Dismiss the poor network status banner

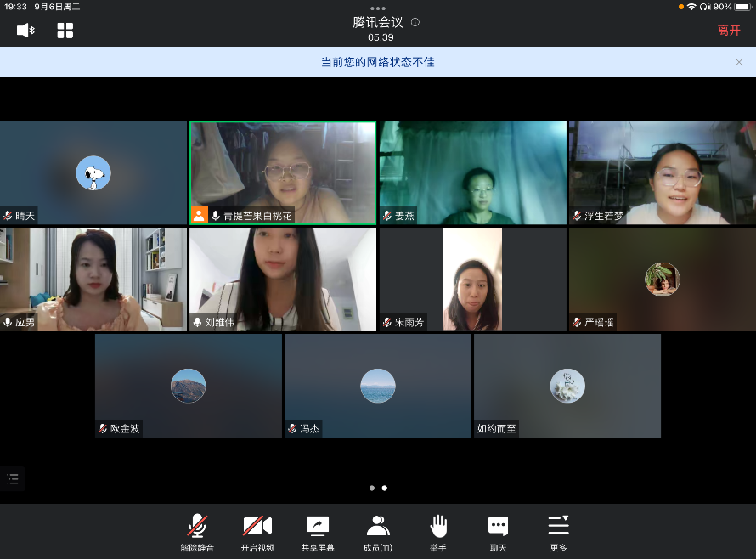coord(739,62)
